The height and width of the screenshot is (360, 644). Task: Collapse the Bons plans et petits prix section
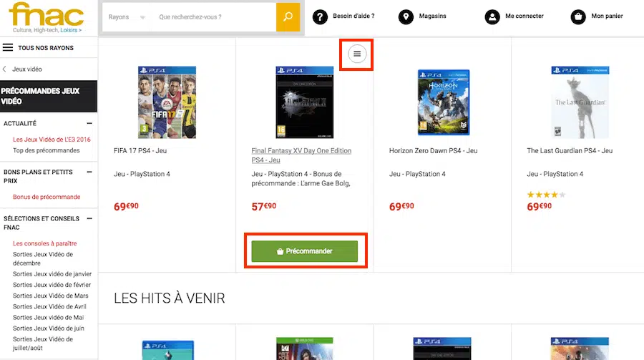tap(89, 172)
